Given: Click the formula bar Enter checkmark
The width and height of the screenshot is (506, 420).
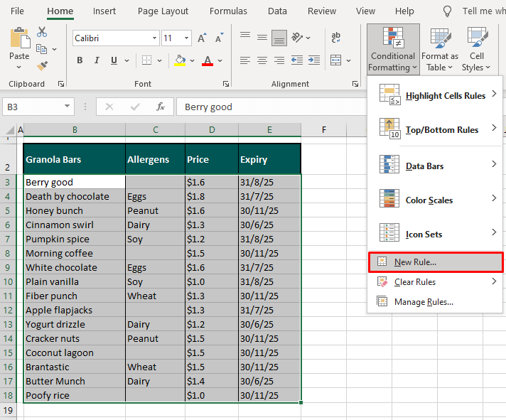Looking at the screenshot, I should 135,107.
